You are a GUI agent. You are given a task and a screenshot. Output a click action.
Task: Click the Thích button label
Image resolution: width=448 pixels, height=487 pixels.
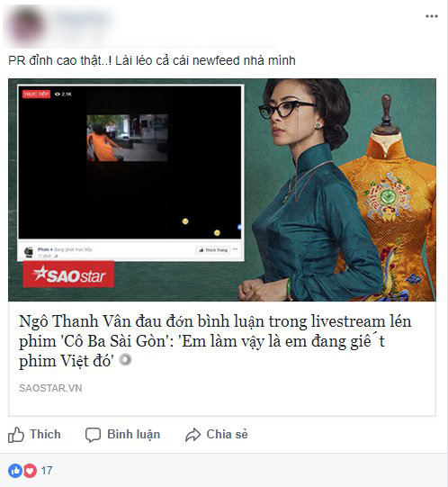coord(45,434)
